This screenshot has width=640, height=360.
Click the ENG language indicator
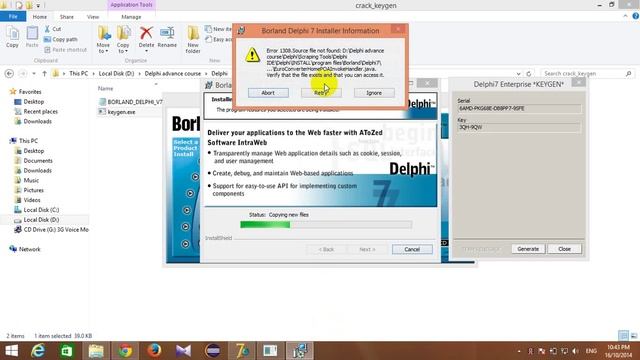591,351
